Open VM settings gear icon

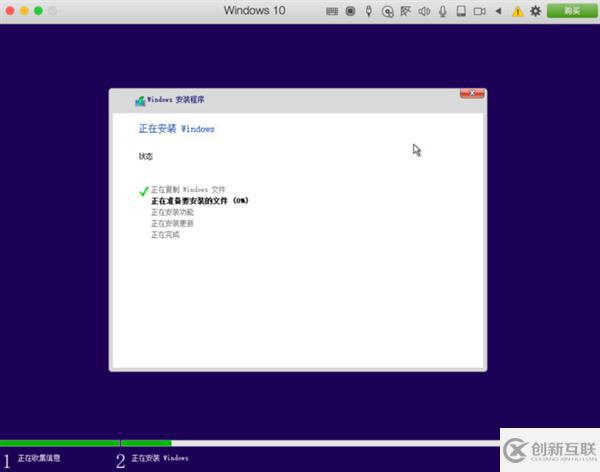pos(535,11)
